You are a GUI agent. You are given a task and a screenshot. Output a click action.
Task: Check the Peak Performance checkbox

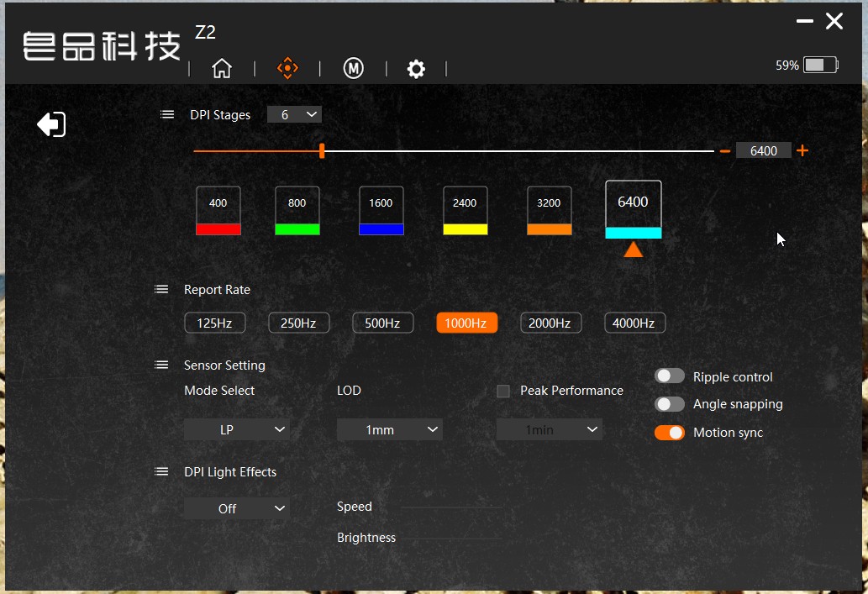click(x=502, y=391)
